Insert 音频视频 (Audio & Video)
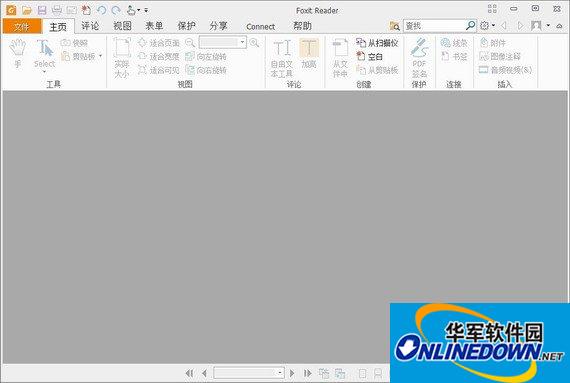This screenshot has height=383, width=570. pyautogui.click(x=505, y=70)
